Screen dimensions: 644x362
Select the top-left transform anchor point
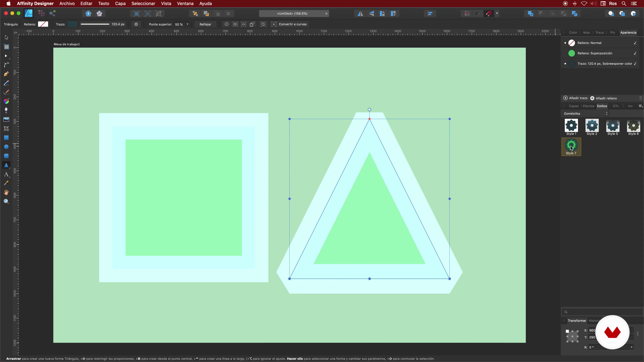567,331
